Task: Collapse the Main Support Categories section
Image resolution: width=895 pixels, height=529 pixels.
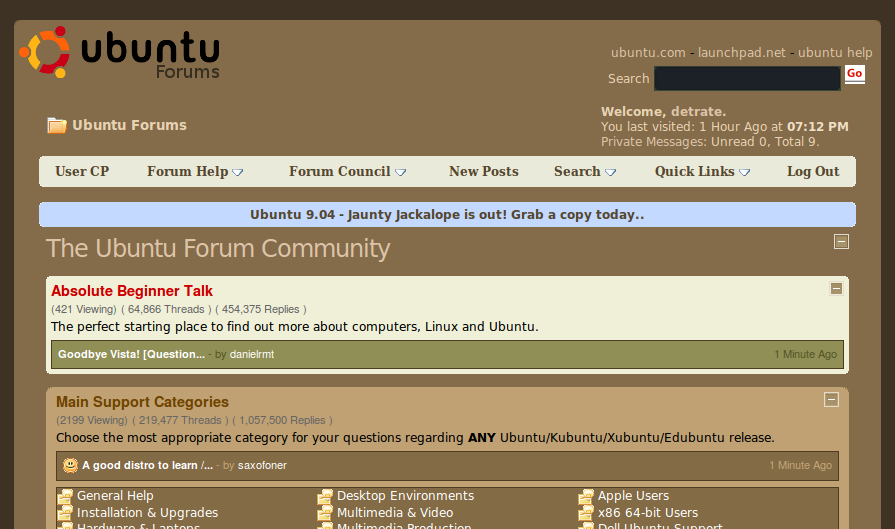Action: tap(832, 399)
